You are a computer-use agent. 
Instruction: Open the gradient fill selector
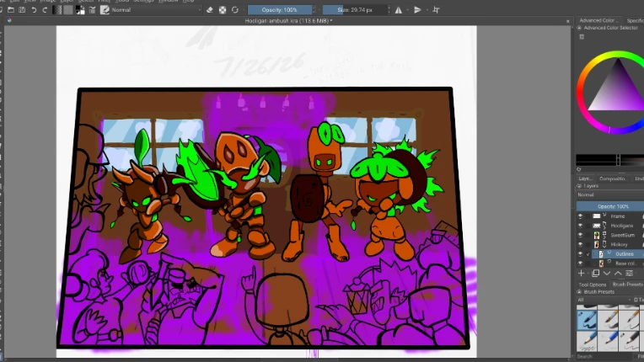coord(57,10)
